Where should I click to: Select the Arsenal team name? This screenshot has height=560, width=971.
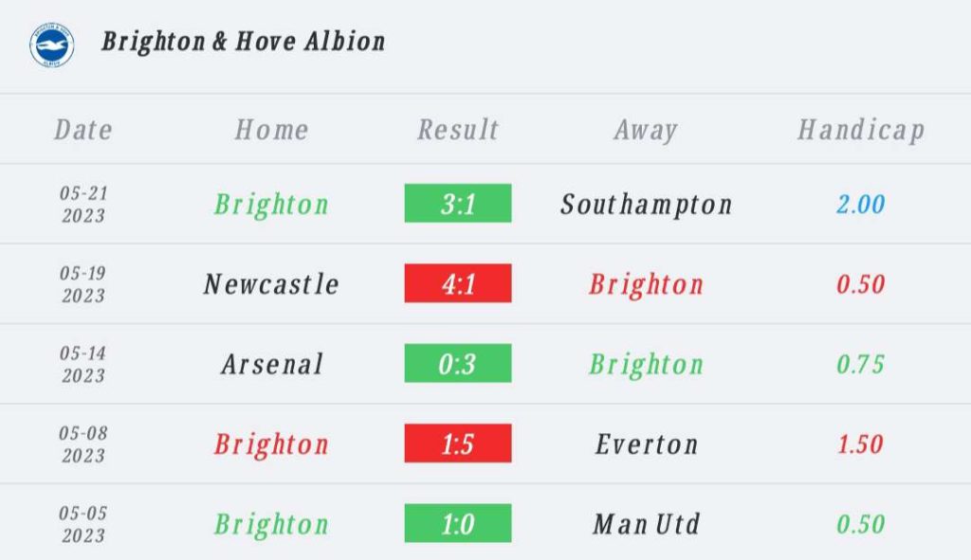[x=271, y=364]
